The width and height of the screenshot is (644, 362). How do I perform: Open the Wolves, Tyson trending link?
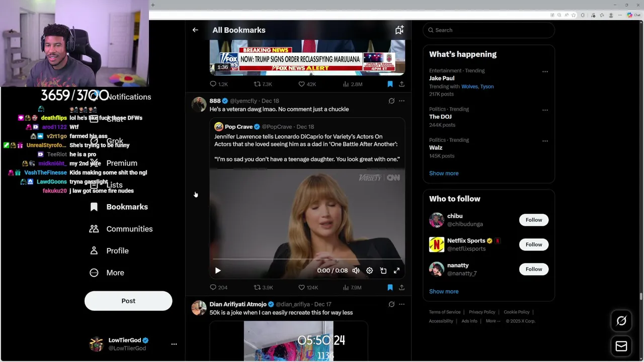pos(477,86)
